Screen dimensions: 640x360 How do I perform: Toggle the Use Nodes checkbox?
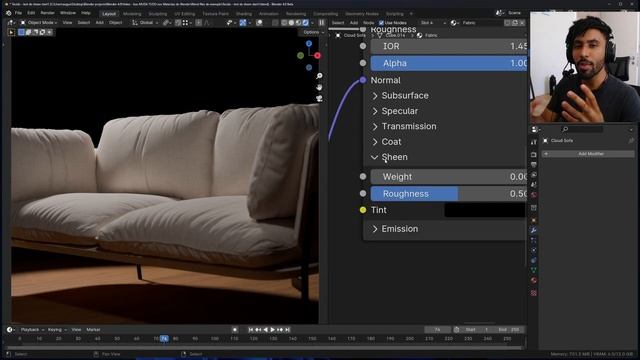(381, 23)
